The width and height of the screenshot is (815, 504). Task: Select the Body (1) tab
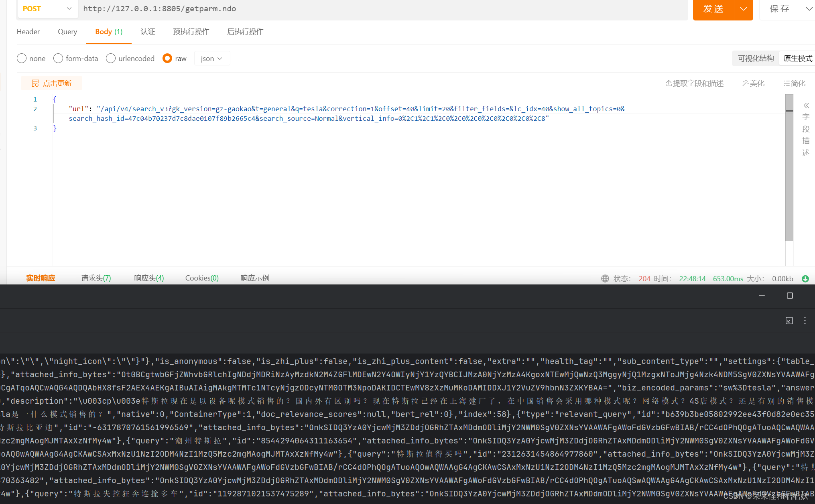(x=109, y=32)
